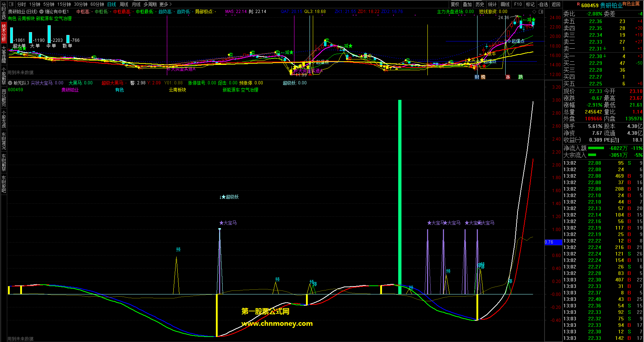Open the 统计 statistics button
The height and width of the screenshot is (342, 644).
(492, 4)
